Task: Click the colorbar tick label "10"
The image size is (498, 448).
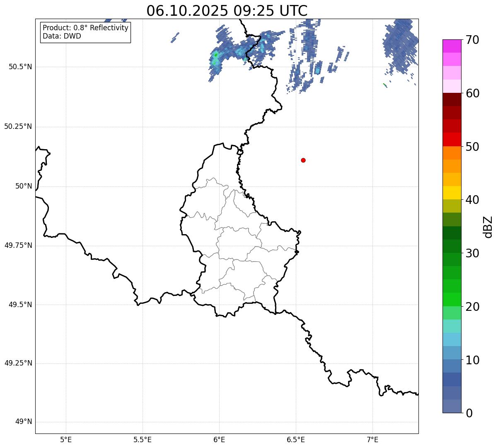Action: click(x=472, y=360)
